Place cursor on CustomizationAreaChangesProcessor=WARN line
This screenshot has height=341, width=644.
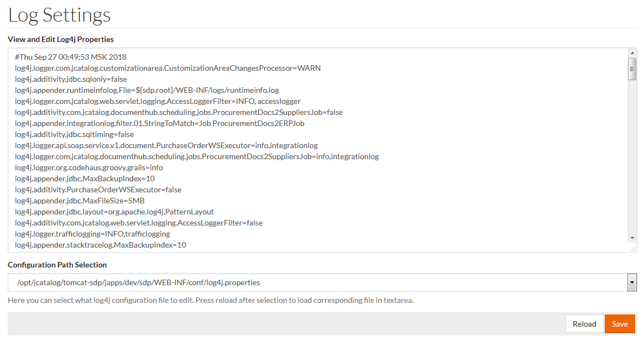[x=167, y=68]
